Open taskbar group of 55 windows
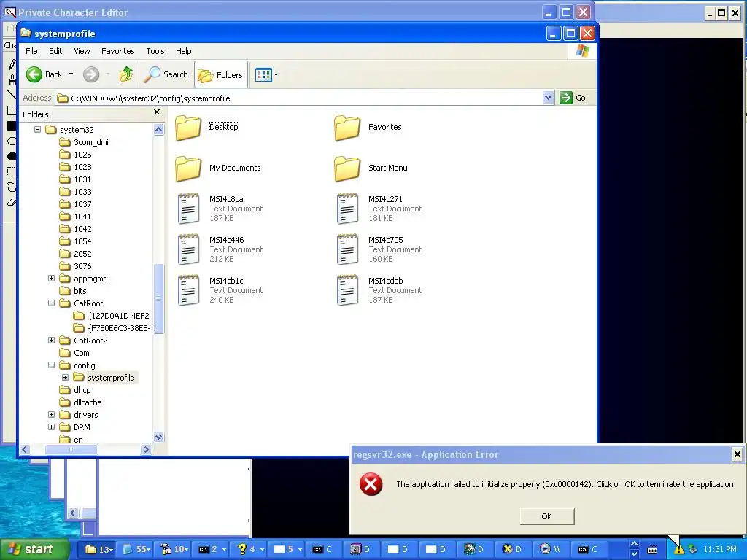This screenshot has height=560, width=747. (136, 549)
